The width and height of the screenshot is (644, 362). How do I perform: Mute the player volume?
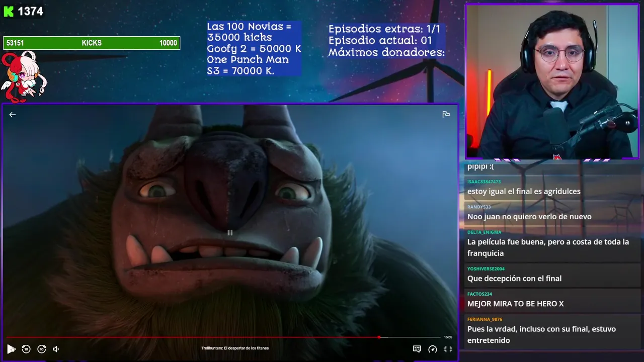[56, 349]
